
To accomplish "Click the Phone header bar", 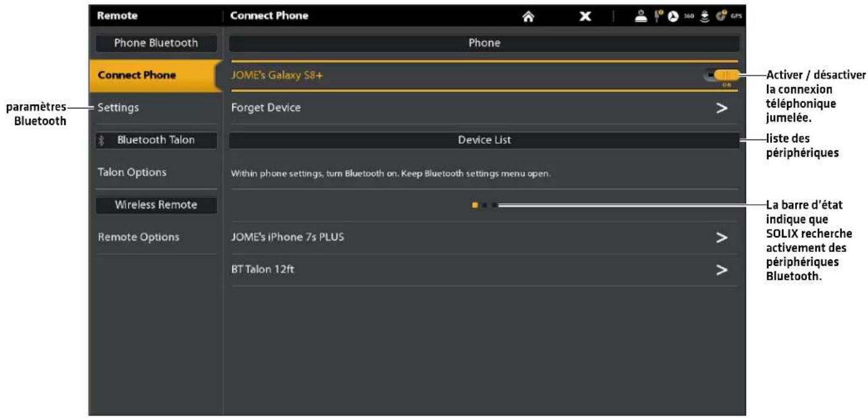I will [x=485, y=43].
